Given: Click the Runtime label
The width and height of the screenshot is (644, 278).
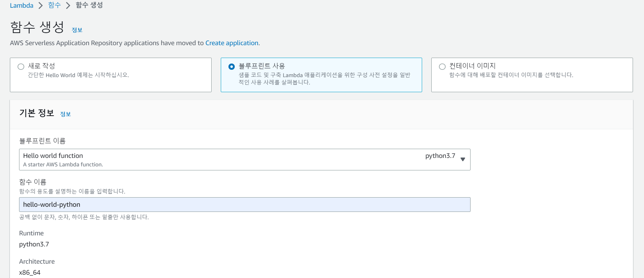Looking at the screenshot, I should (x=32, y=233).
